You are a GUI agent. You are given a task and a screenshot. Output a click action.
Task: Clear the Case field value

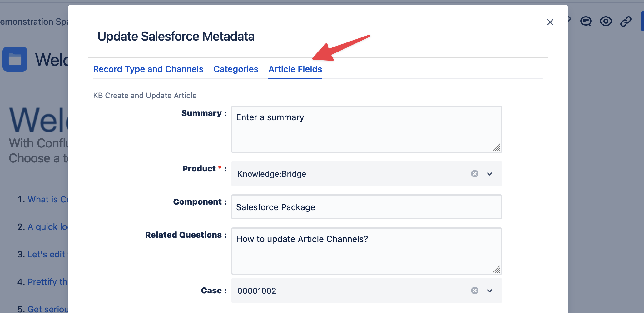click(474, 291)
